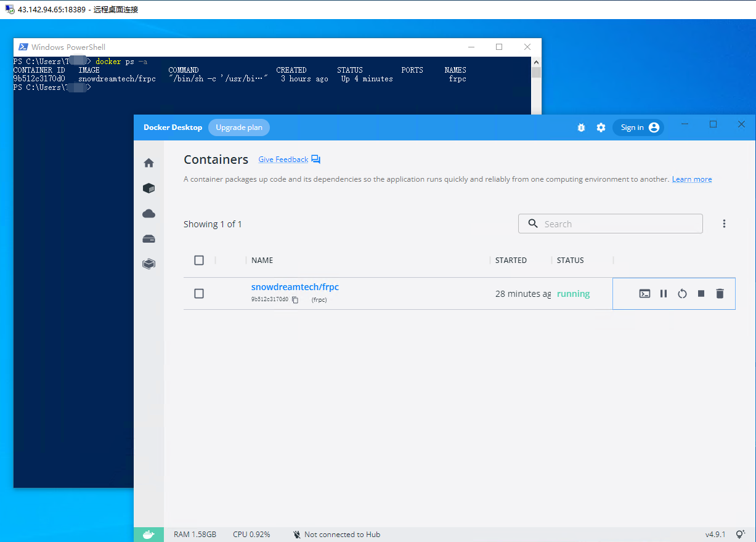Open the Give Feedback link

pyautogui.click(x=283, y=160)
